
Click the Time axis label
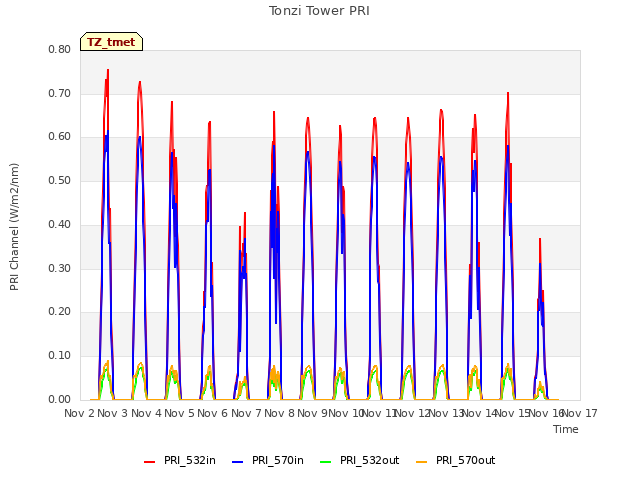click(x=566, y=429)
